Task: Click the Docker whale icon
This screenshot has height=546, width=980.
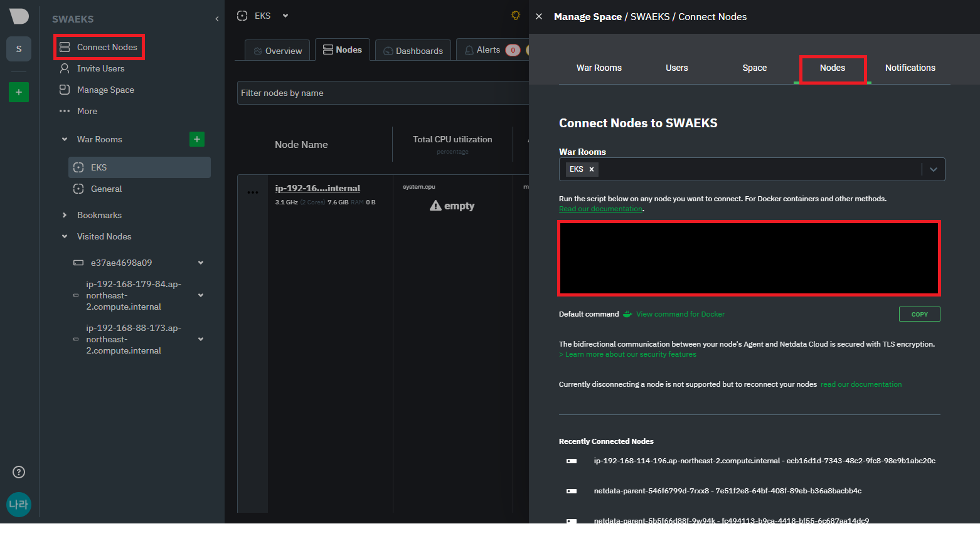Action: coord(627,314)
